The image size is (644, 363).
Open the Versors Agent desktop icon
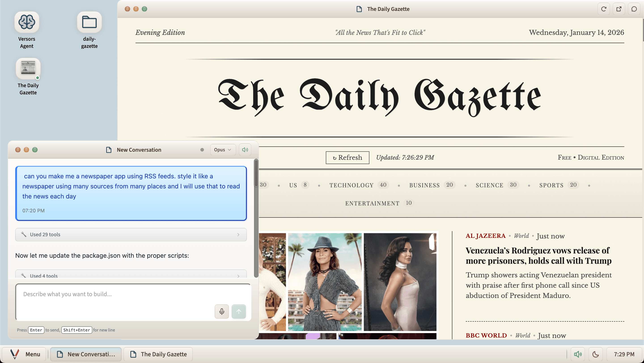pos(27,22)
